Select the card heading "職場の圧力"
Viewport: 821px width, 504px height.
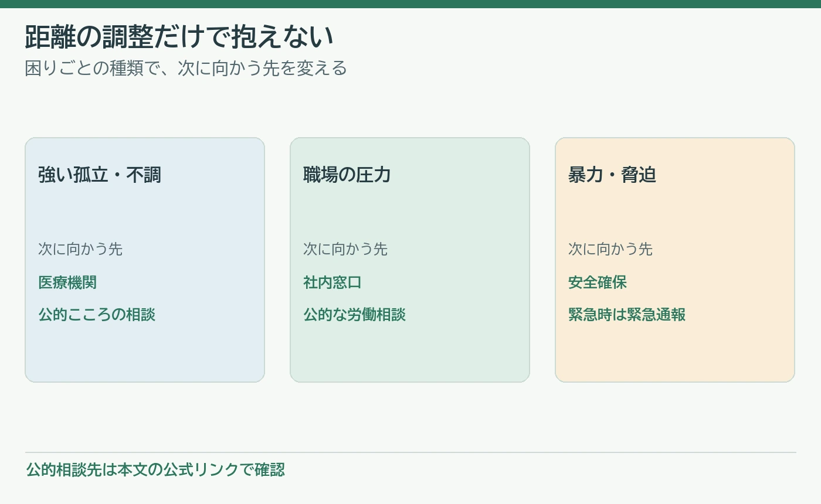point(347,175)
